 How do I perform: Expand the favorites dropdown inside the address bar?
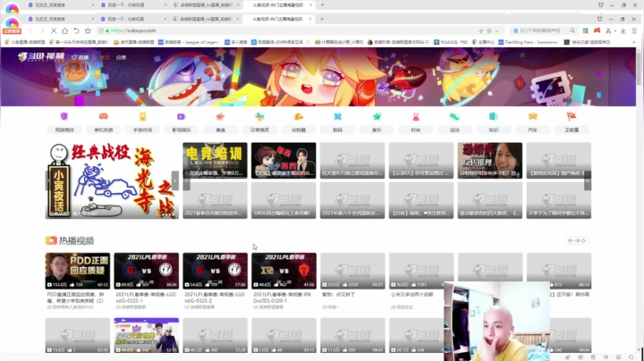click(497, 30)
